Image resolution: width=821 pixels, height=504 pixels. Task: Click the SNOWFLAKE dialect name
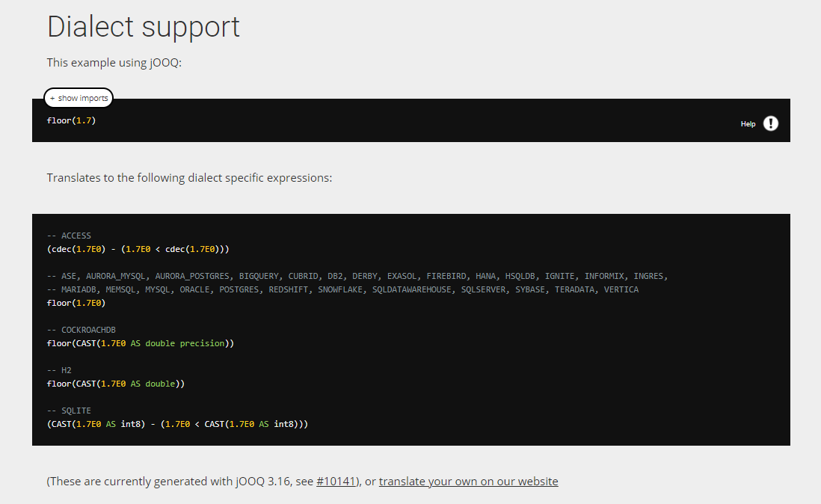[340, 289]
